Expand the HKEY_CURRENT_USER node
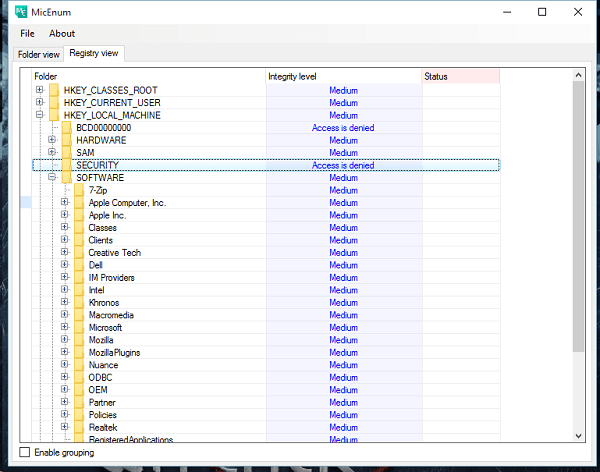This screenshot has width=600, height=472. [x=39, y=102]
